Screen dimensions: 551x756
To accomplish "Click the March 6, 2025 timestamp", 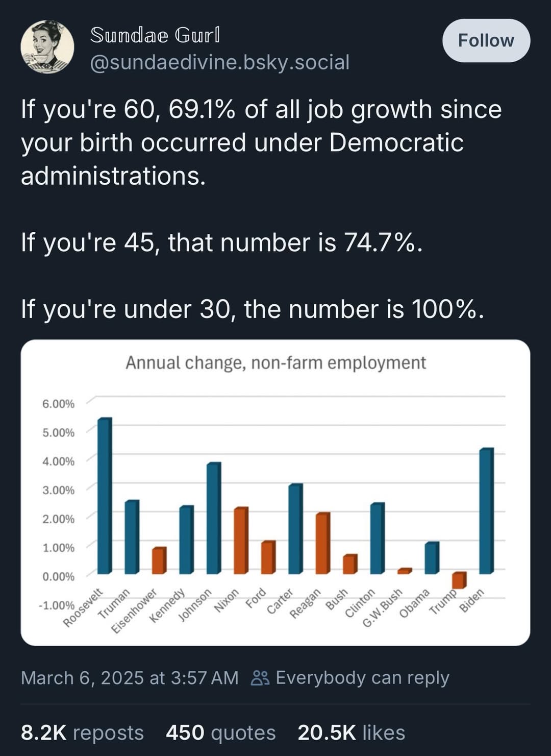I will tap(130, 678).
